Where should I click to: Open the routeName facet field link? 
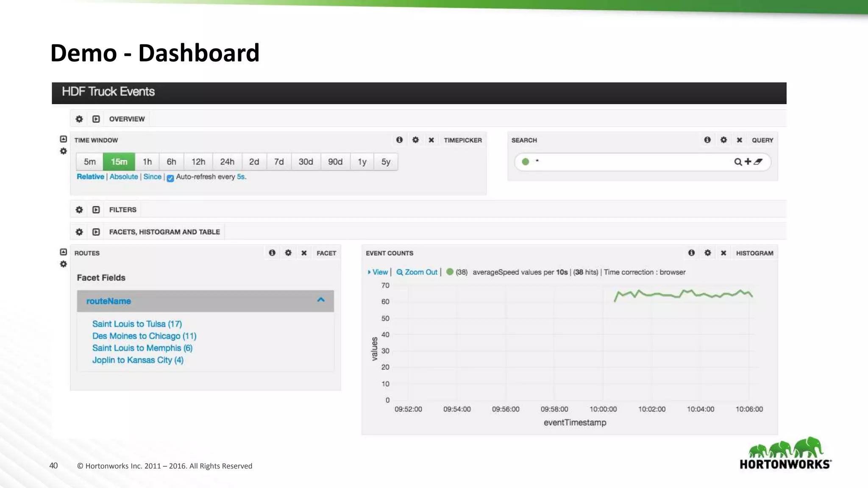[108, 301]
